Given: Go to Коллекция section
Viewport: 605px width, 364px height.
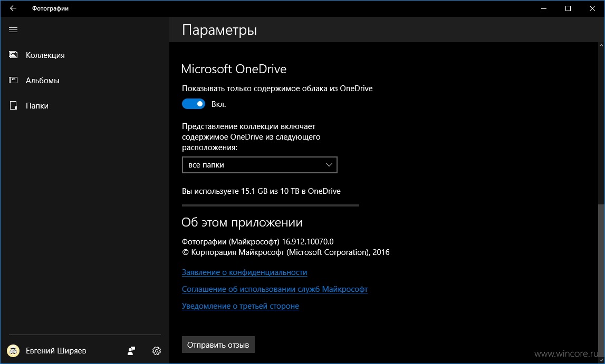Looking at the screenshot, I should pyautogui.click(x=45, y=55).
